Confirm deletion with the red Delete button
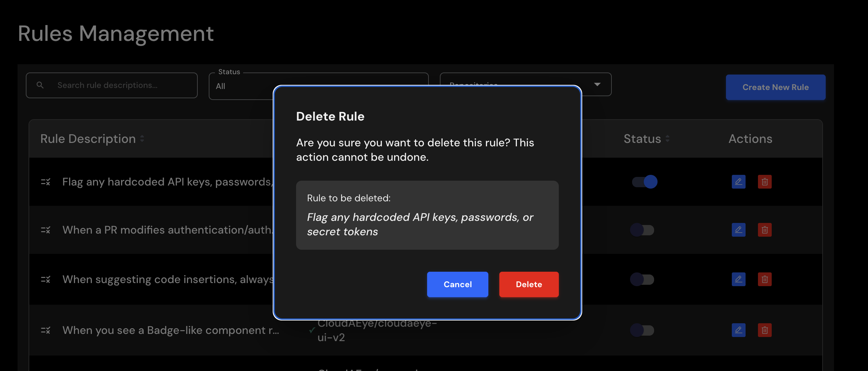The image size is (868, 371). (529, 284)
